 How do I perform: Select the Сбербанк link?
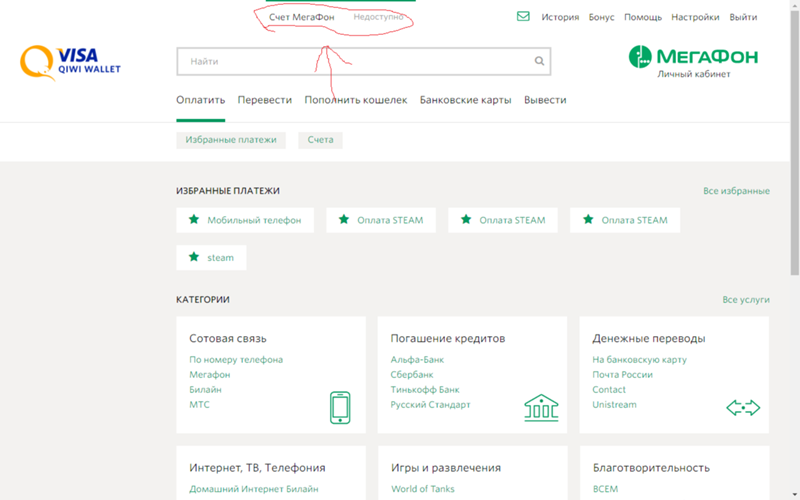(412, 374)
